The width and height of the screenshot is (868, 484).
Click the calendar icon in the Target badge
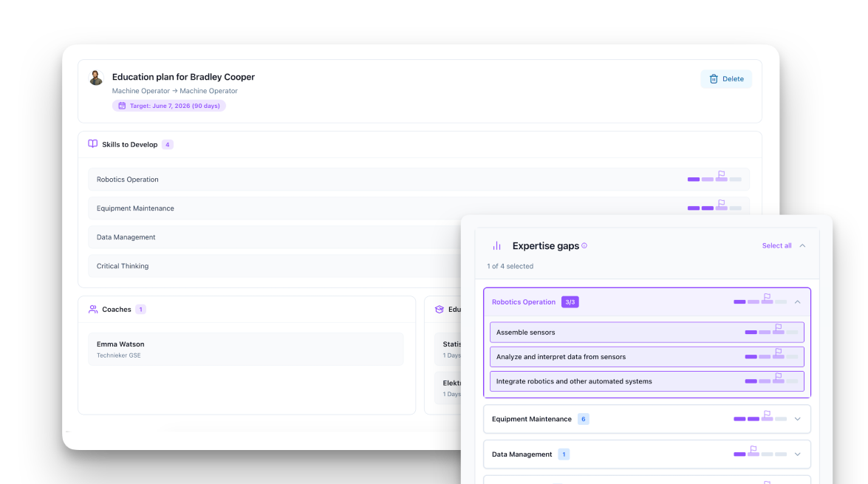pos(122,106)
